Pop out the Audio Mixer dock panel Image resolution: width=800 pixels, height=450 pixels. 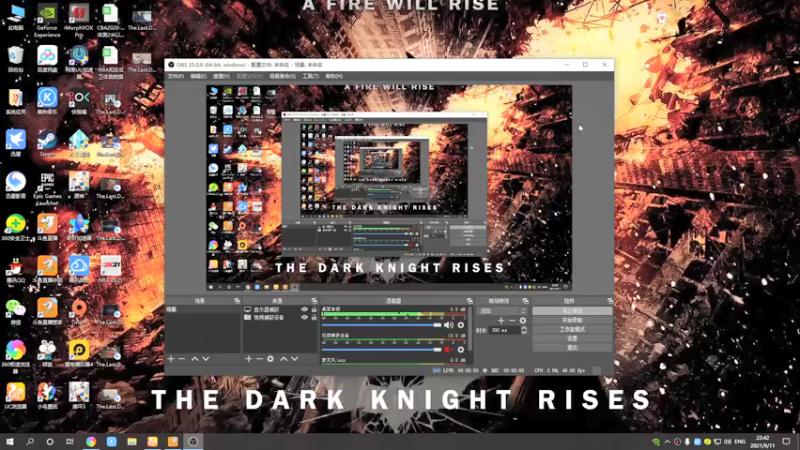click(x=469, y=301)
